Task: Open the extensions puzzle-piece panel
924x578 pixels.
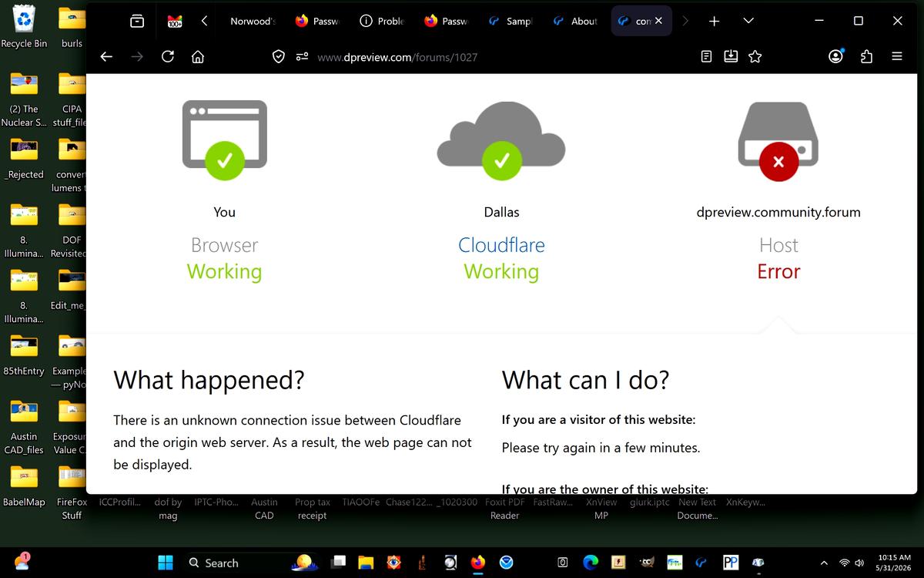Action: pyautogui.click(x=866, y=56)
